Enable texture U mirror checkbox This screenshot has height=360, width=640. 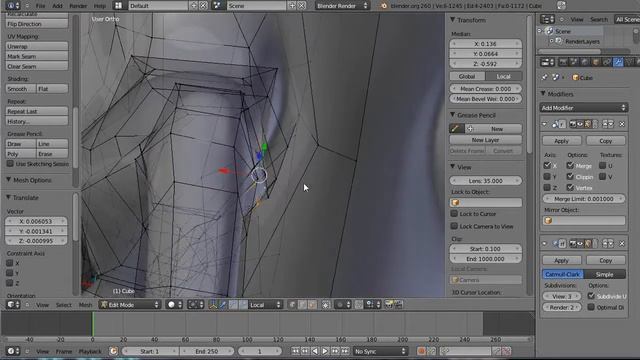click(602, 166)
